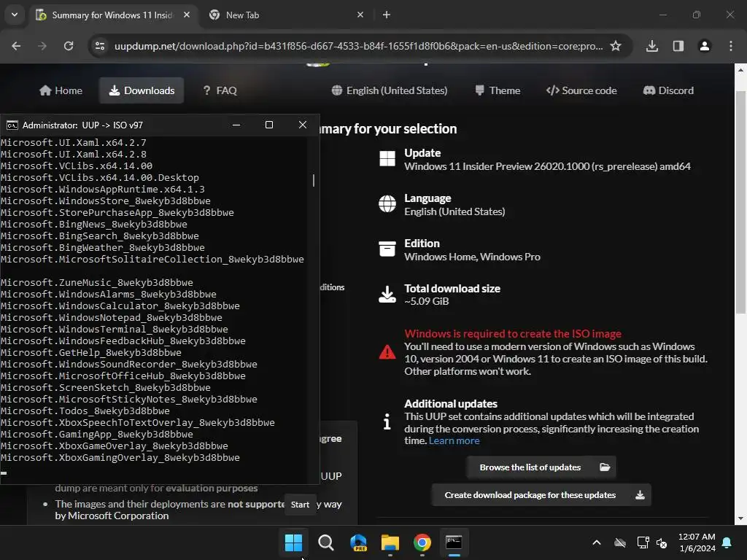Maximize the UUP -> ISO console window
The height and width of the screenshot is (560, 747).
pos(269,125)
